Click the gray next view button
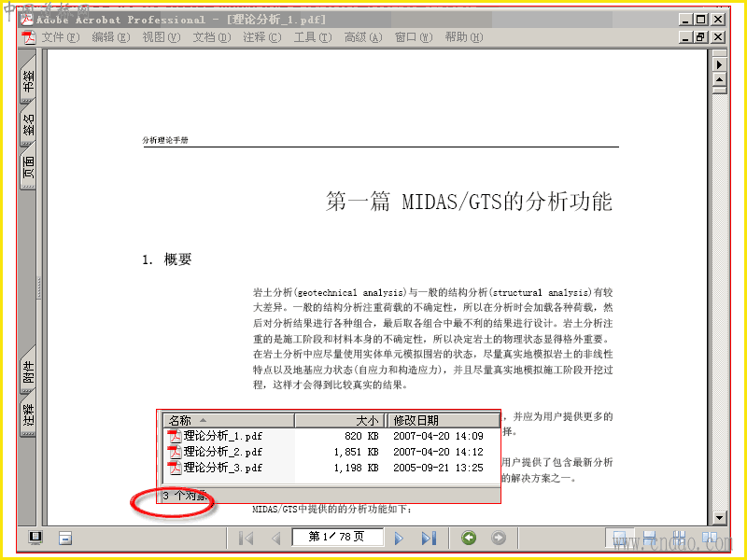Screen dimensions: 747x560 (x=499, y=539)
